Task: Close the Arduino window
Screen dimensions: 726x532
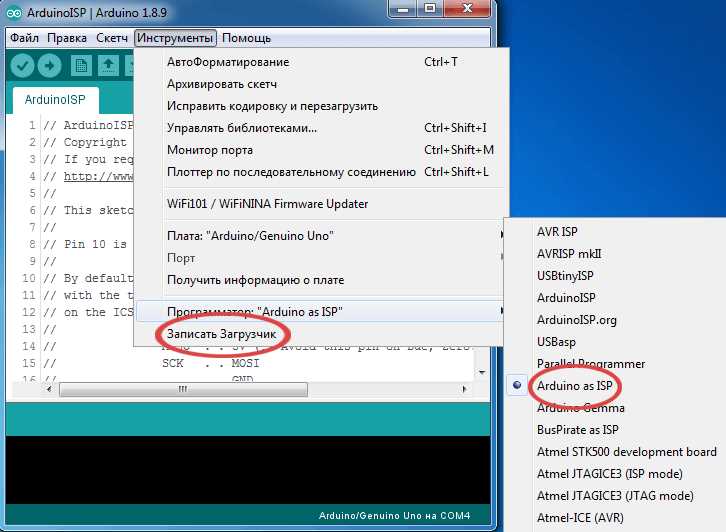Action: coord(467,9)
